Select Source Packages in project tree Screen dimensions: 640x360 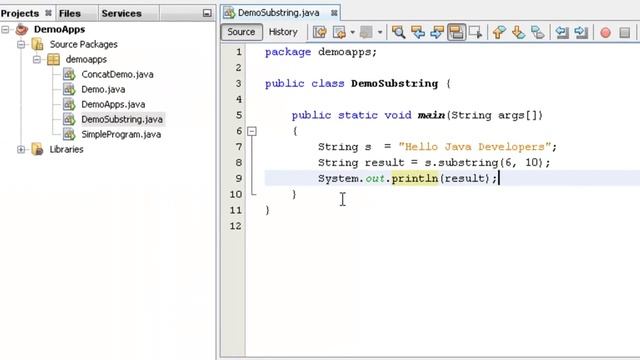[x=84, y=44]
